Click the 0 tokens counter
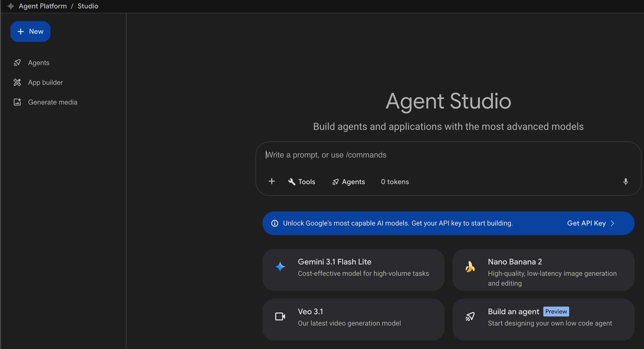The image size is (644, 349). click(395, 182)
